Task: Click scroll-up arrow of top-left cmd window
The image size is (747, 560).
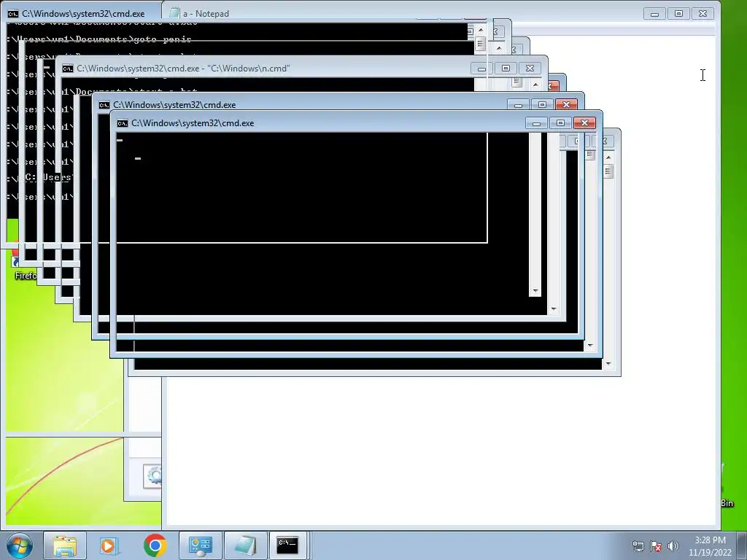Action: pos(481,30)
